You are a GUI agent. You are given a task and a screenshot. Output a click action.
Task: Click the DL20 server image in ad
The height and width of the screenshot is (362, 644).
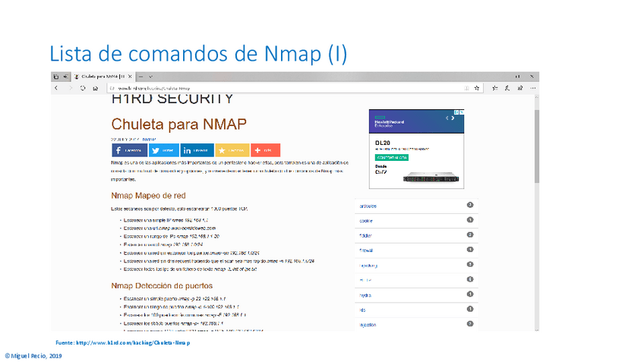click(431, 178)
